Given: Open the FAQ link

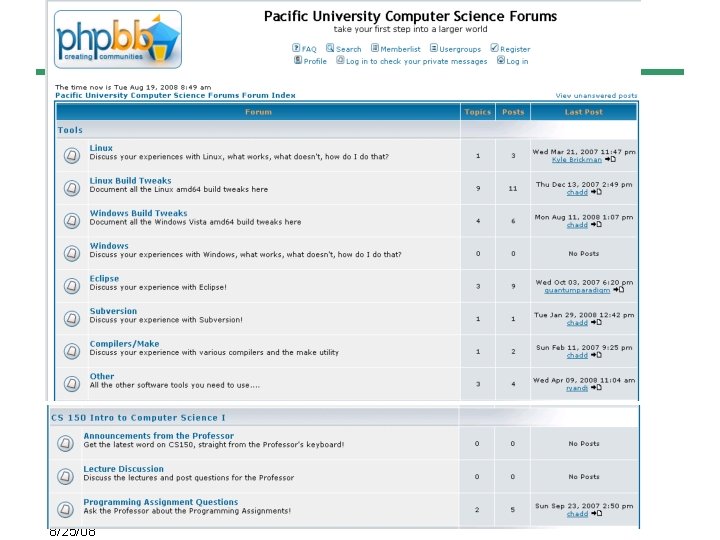Looking at the screenshot, I should (x=309, y=49).
